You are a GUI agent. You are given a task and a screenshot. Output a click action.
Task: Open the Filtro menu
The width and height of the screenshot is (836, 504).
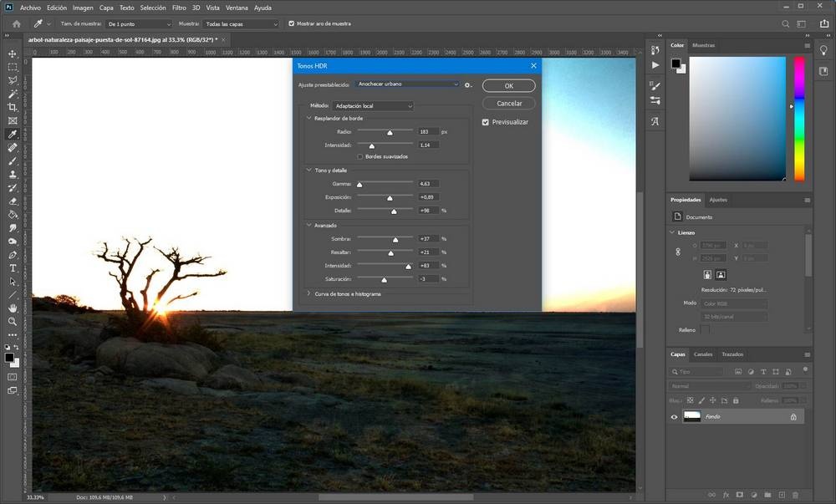pyautogui.click(x=179, y=8)
